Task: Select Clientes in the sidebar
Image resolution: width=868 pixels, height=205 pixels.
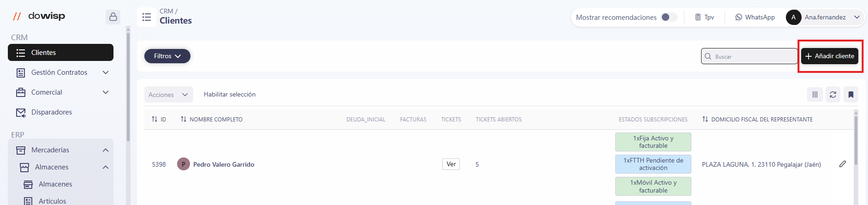Action: pos(60,53)
